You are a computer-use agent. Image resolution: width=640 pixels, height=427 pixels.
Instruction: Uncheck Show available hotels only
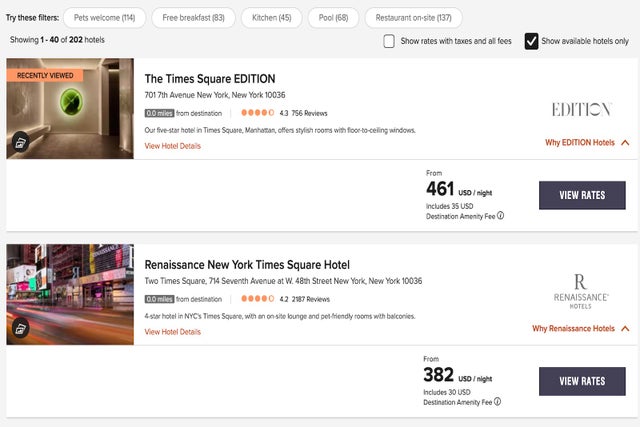coord(531,41)
